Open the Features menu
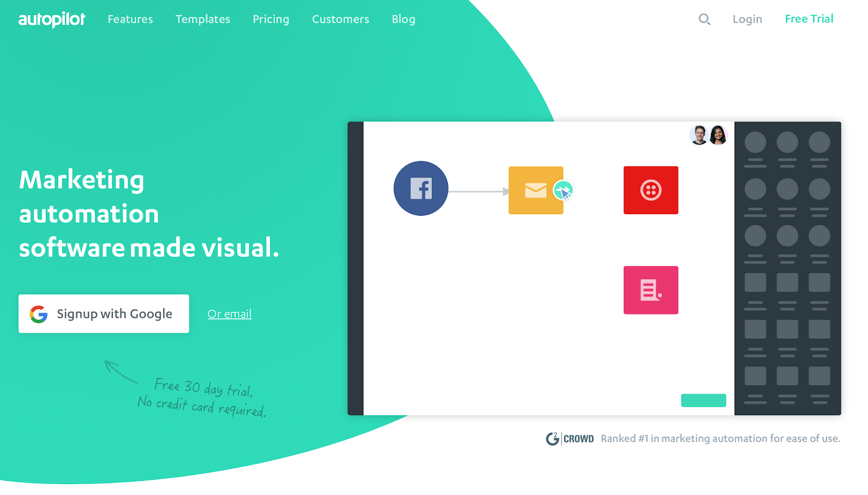The height and width of the screenshot is (495, 868). click(130, 19)
